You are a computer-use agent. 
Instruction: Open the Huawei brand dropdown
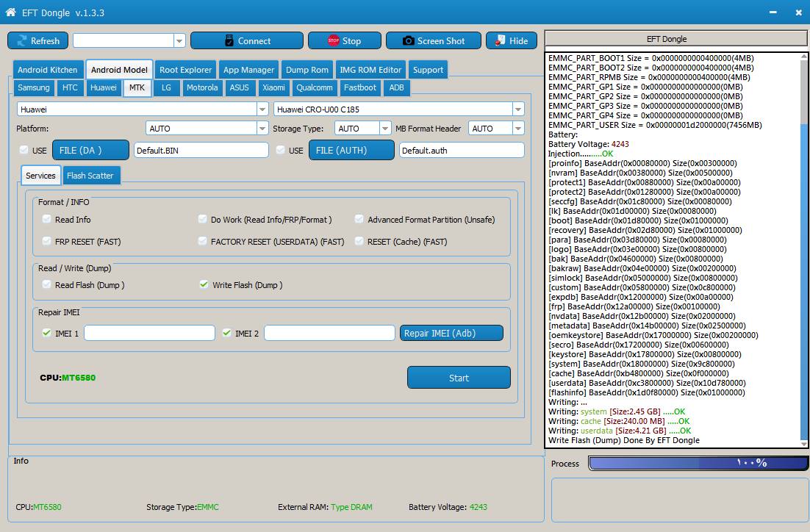[262, 109]
